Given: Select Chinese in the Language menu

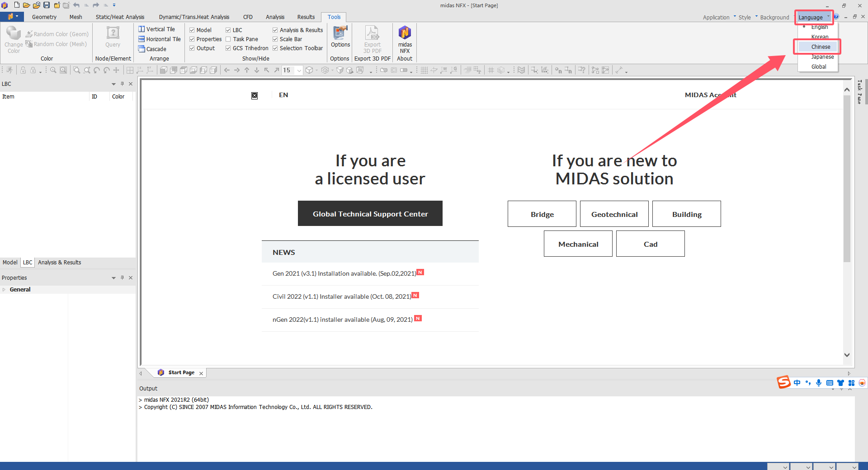Looking at the screenshot, I should coord(818,47).
